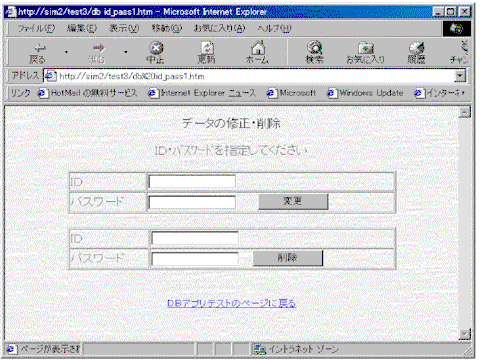Click the 変更 button
Image resolution: width=480 pixels, height=360 pixels.
tap(293, 202)
